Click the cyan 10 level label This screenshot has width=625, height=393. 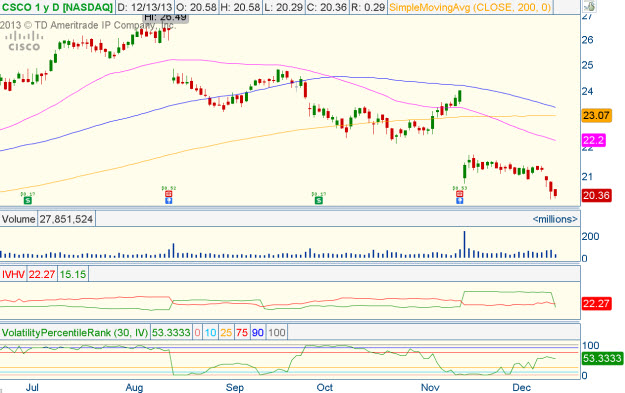(x=210, y=332)
